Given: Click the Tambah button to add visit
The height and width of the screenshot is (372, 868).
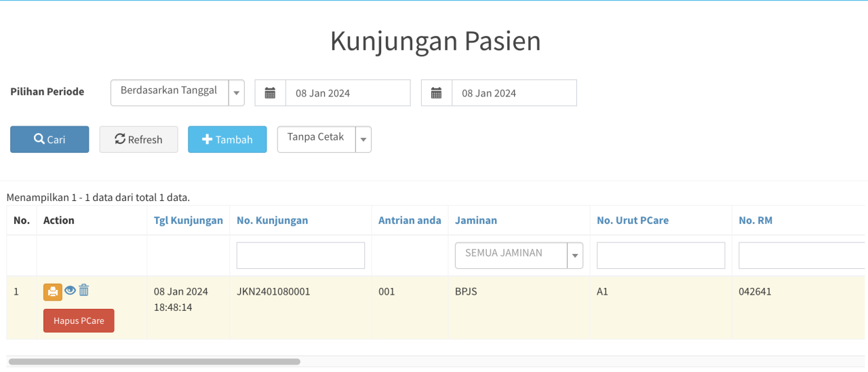Looking at the screenshot, I should (227, 139).
